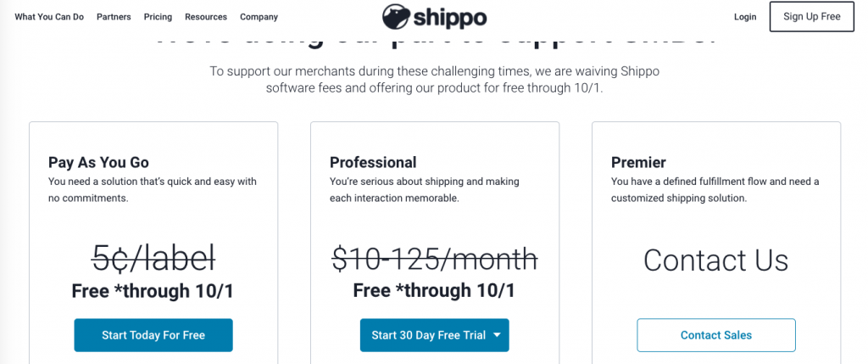Click the Contact Sales button

click(x=715, y=335)
